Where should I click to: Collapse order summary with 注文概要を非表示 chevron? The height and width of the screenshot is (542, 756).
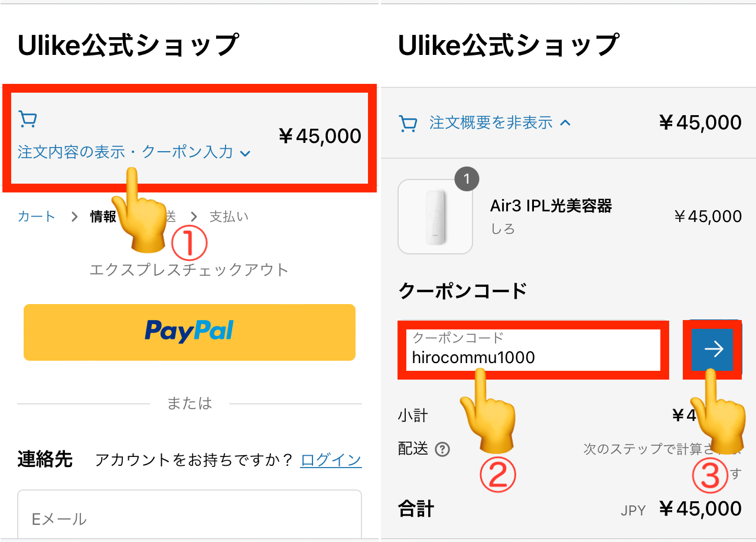pyautogui.click(x=565, y=123)
